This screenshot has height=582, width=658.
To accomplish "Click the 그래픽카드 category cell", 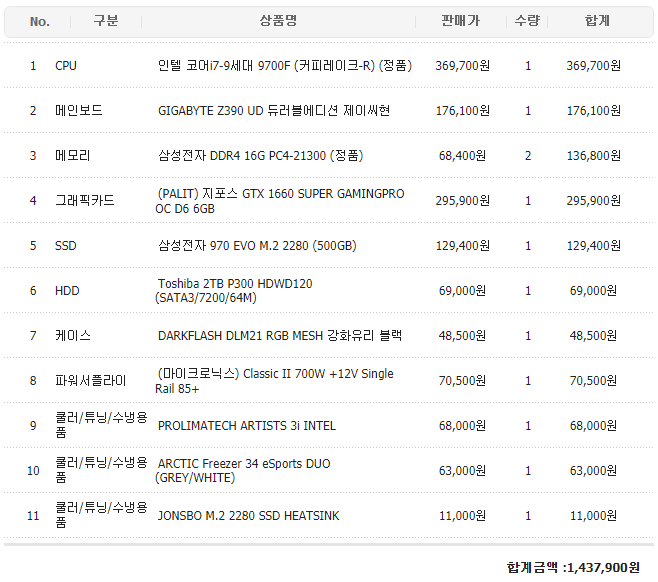I will point(85,201).
